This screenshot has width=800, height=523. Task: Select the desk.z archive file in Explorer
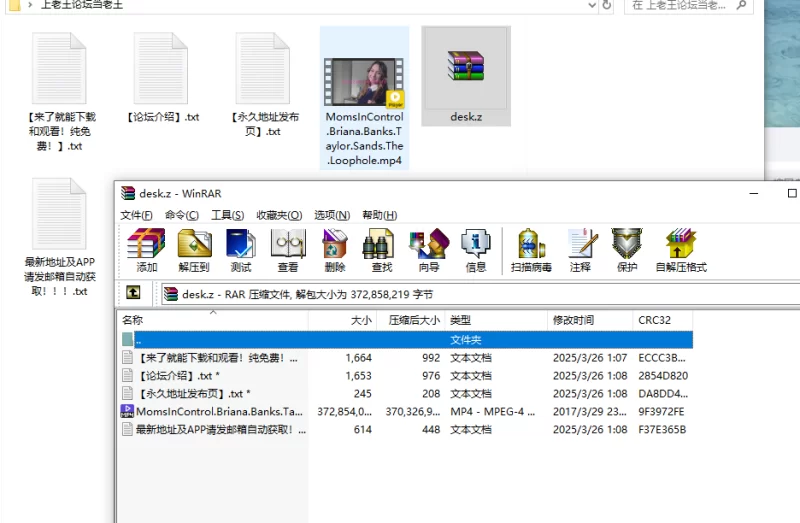466,76
